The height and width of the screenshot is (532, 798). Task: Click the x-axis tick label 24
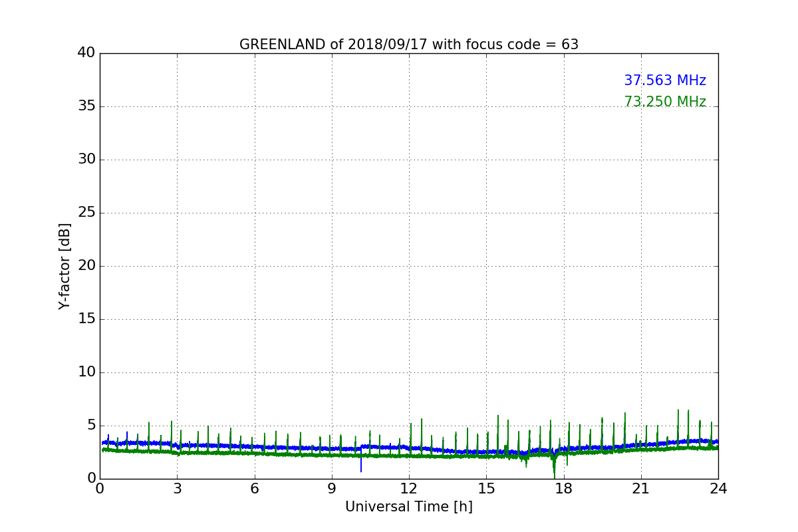718,489
